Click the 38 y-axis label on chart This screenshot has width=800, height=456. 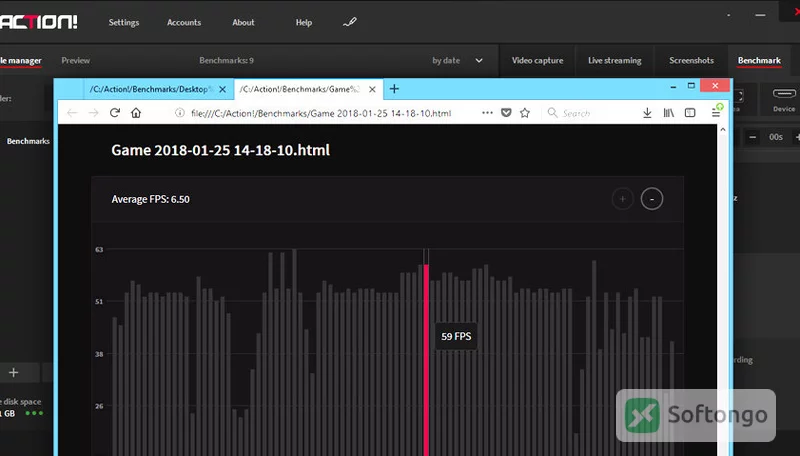(x=99, y=354)
